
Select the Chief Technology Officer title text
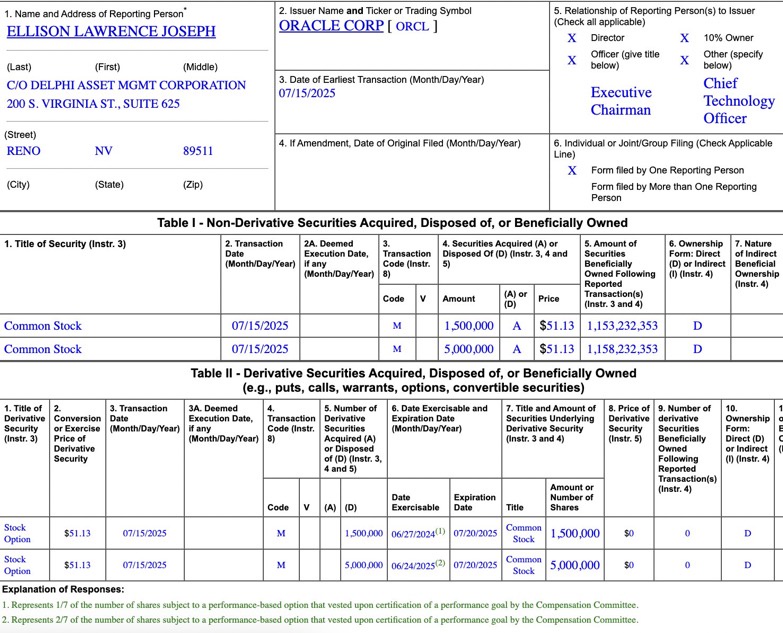[x=739, y=101]
